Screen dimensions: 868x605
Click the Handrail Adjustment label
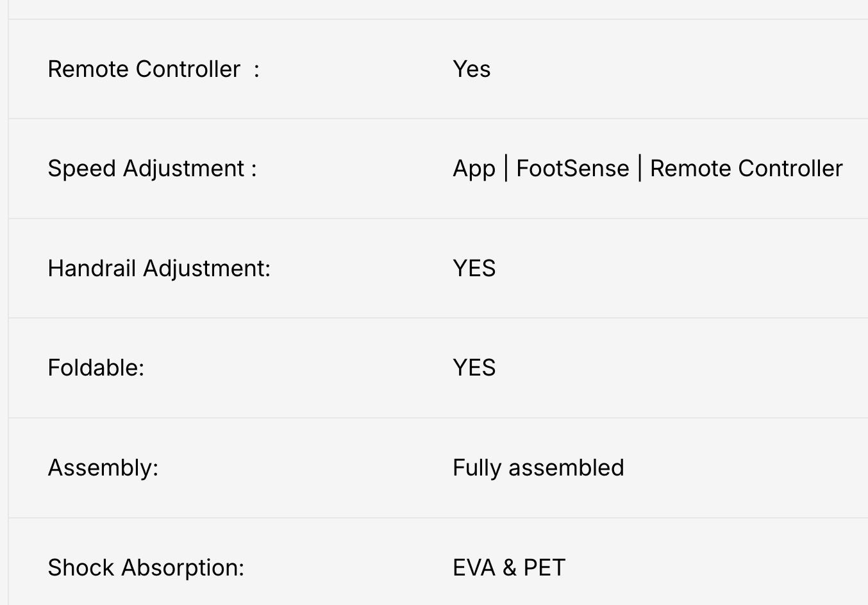159,269
